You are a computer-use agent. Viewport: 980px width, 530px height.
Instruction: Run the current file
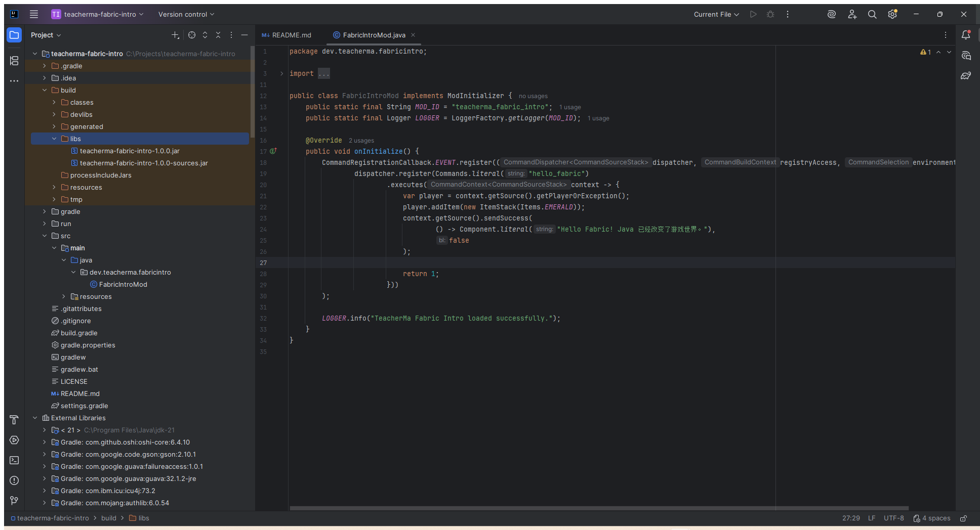(753, 14)
